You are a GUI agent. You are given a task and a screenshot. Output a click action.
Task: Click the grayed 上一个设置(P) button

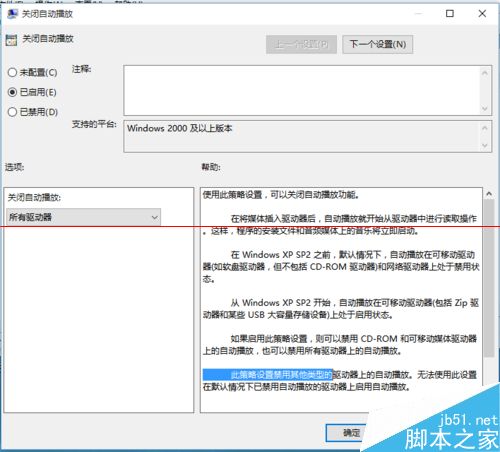point(301,44)
